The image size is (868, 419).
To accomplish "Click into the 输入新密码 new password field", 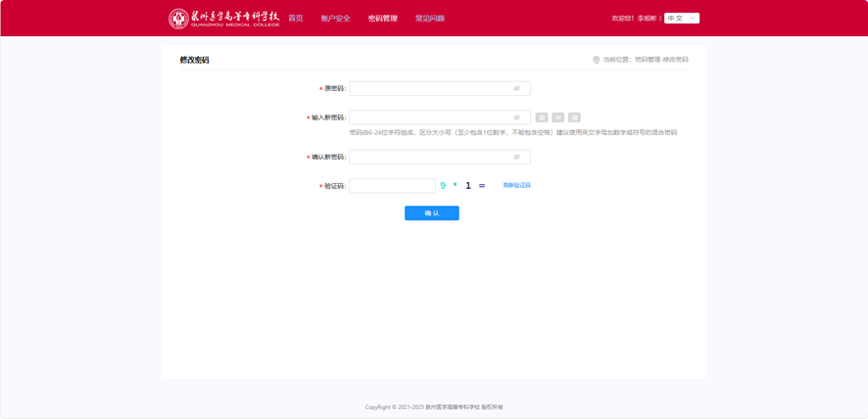I will 429,117.
